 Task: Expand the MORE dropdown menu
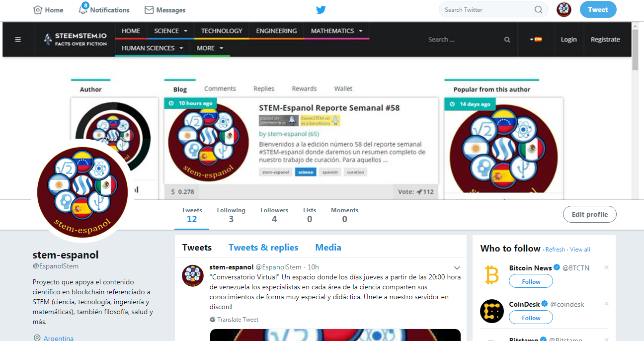pyautogui.click(x=210, y=48)
